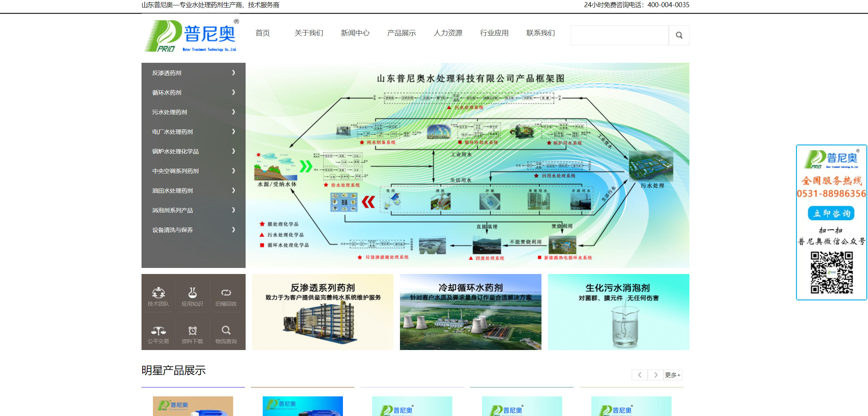Expand the 反渗透药剂 category chevron
868x416 pixels.
point(233,73)
